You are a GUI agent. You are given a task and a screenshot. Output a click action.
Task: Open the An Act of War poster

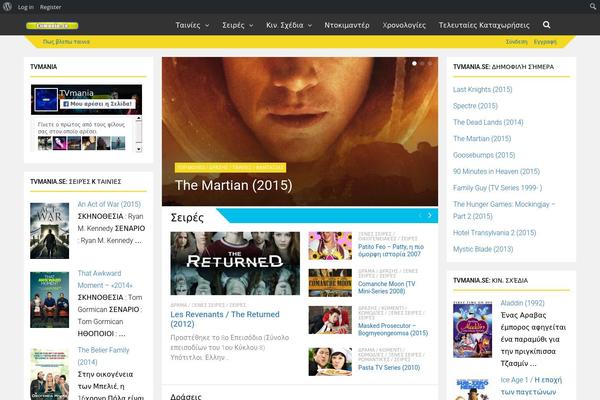(x=49, y=231)
